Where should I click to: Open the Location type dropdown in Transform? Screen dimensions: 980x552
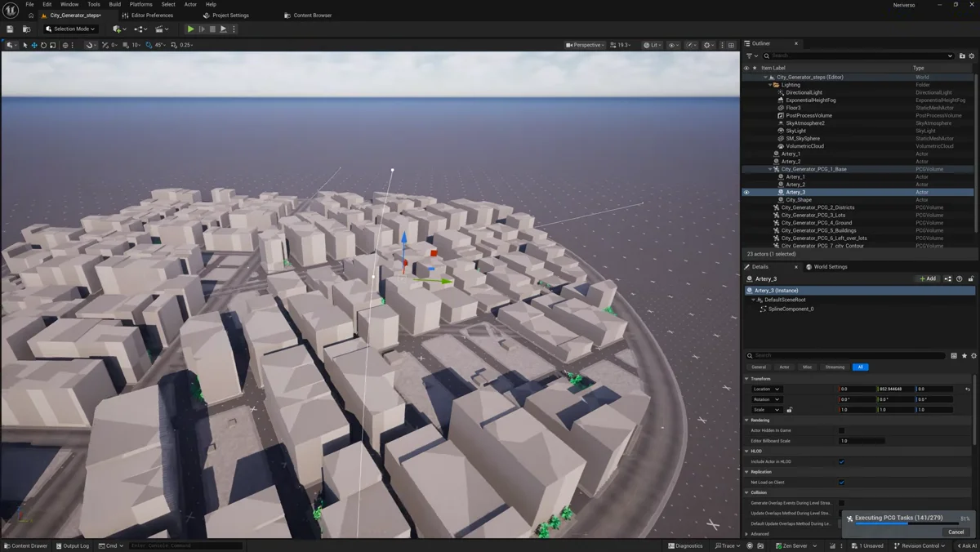(766, 389)
